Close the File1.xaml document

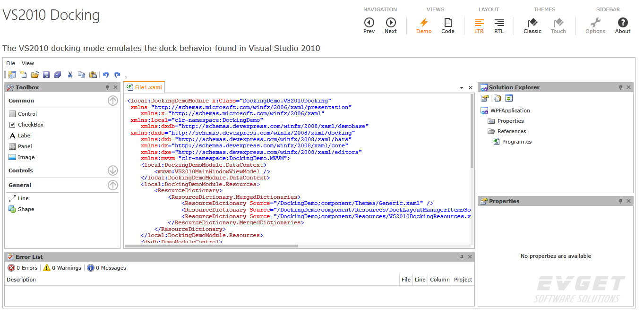471,88
